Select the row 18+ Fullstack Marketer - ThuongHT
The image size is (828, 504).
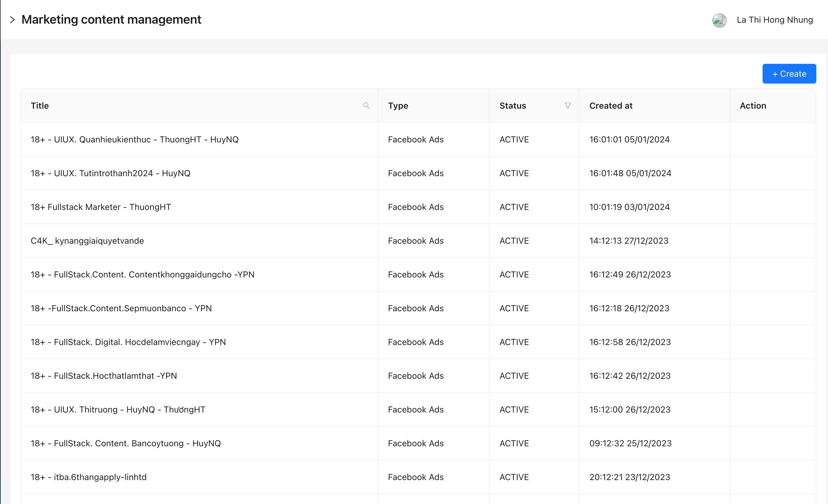(x=101, y=207)
